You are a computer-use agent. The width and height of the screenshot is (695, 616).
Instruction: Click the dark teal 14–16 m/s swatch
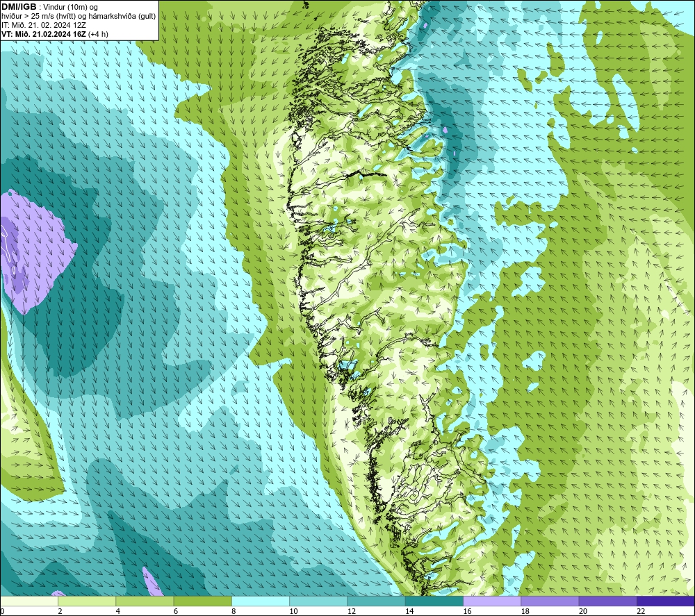click(x=434, y=601)
